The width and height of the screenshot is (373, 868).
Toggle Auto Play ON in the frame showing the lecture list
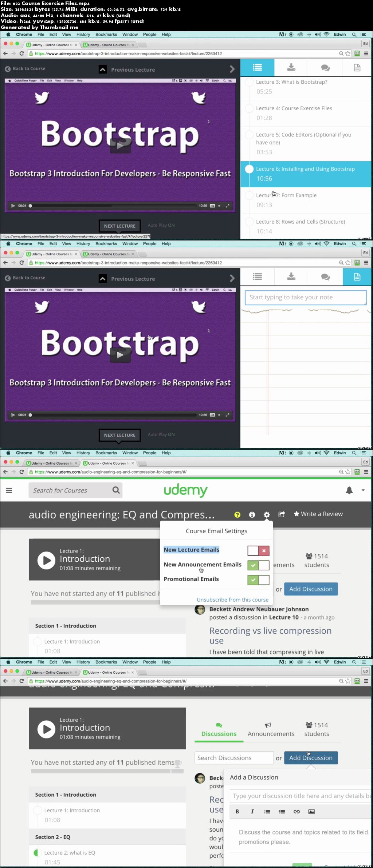pos(161,225)
